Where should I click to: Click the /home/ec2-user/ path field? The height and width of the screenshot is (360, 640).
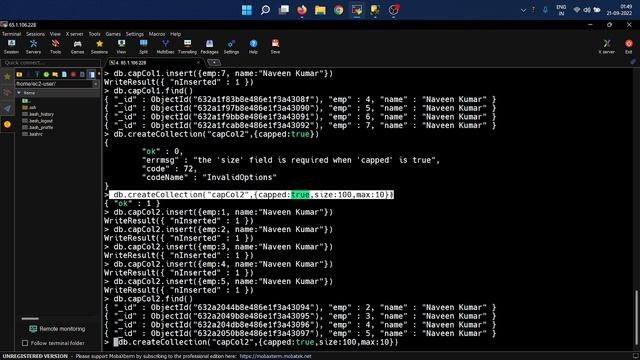click(x=54, y=84)
